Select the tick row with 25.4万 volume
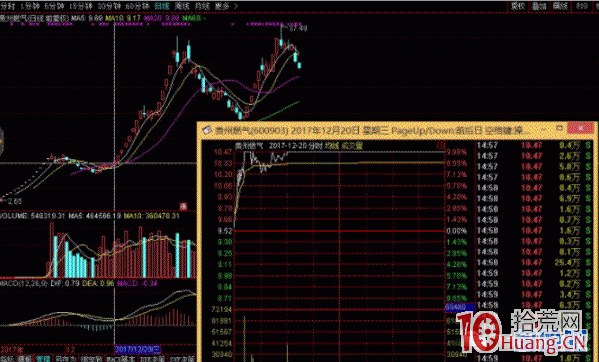Screen dimensions: 599x362 coord(534,262)
